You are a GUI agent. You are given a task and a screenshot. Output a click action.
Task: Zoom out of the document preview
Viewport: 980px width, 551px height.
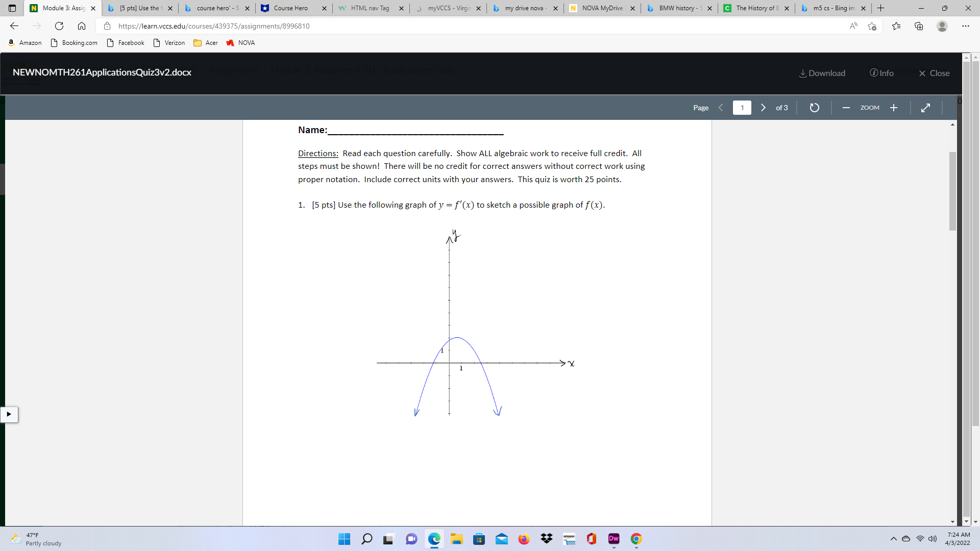846,108
